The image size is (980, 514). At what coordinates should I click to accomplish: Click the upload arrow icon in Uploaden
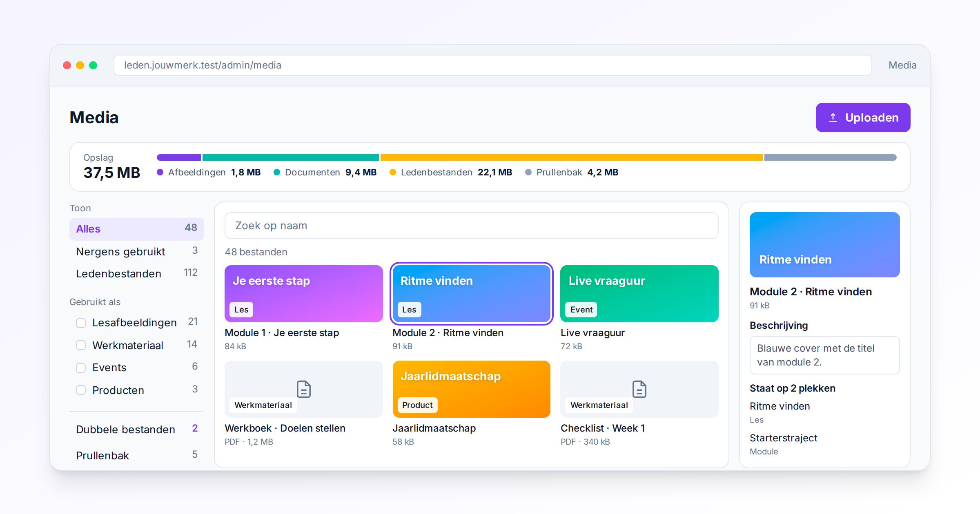[833, 117]
